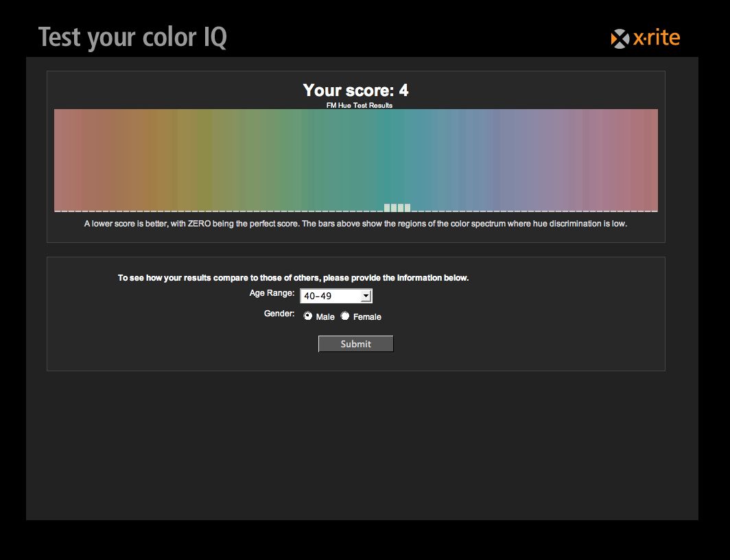The width and height of the screenshot is (730, 560).
Task: Click the X-Rite logo
Action: (x=645, y=38)
